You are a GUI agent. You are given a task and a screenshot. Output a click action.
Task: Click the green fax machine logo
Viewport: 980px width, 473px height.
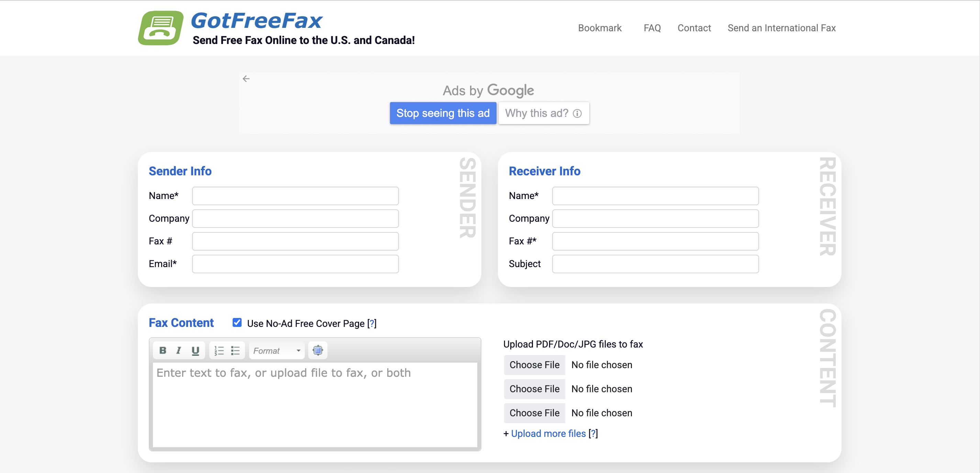pyautogui.click(x=160, y=28)
